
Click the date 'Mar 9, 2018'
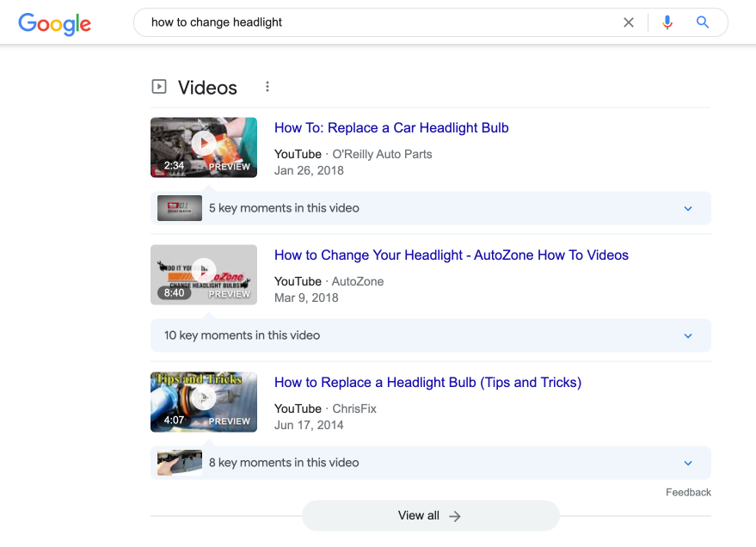pyautogui.click(x=306, y=298)
